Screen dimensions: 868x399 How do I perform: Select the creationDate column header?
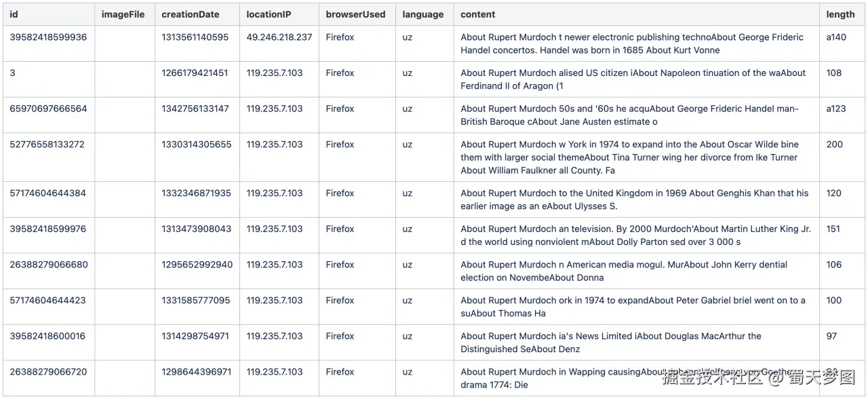tap(192, 14)
